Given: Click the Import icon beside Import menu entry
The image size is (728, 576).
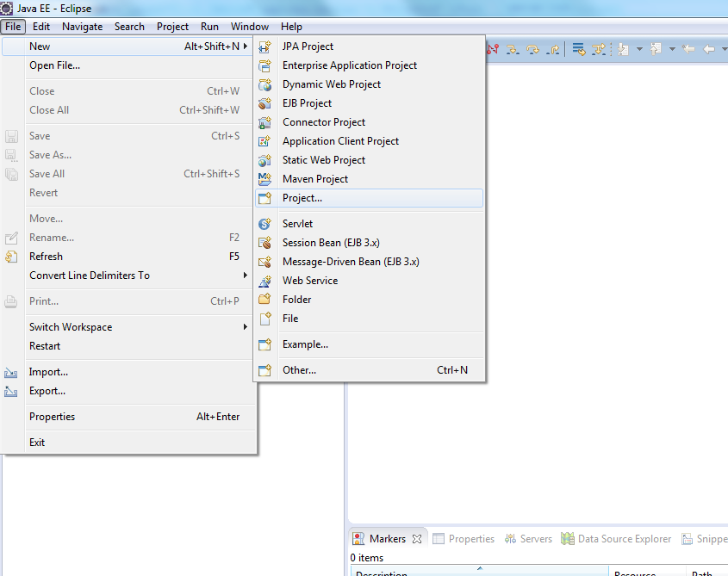Looking at the screenshot, I should tap(11, 371).
